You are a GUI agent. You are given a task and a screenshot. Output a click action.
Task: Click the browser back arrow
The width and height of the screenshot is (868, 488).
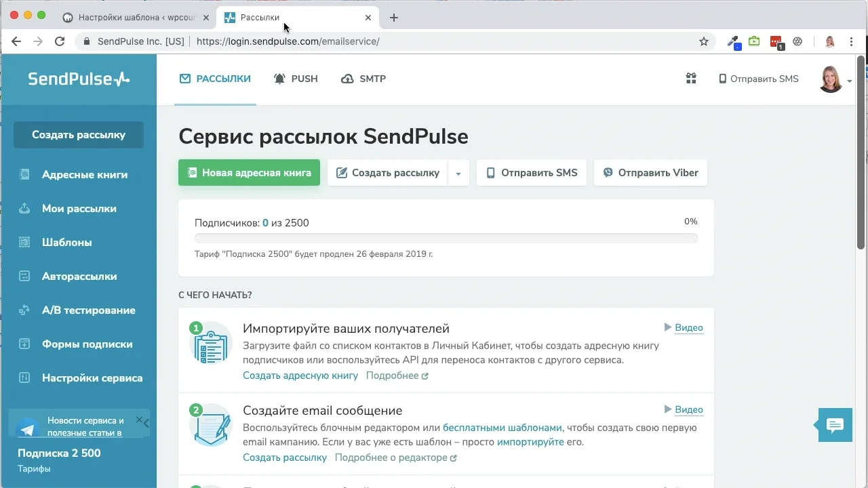coord(16,41)
